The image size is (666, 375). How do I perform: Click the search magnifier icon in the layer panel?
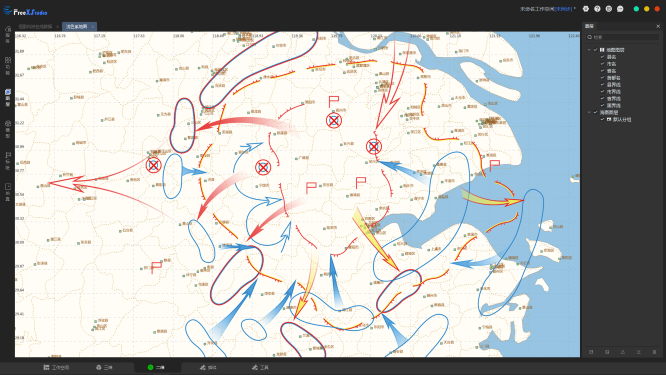pyautogui.click(x=590, y=37)
